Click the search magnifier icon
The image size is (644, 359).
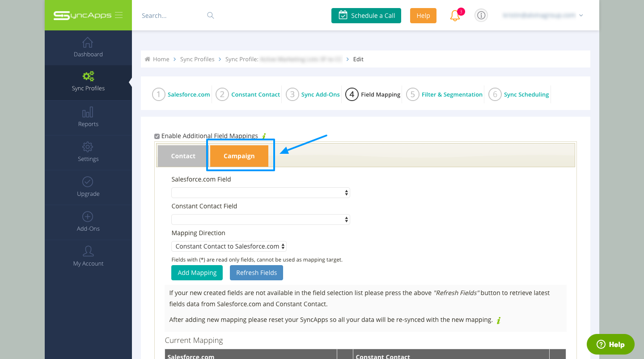[211, 15]
